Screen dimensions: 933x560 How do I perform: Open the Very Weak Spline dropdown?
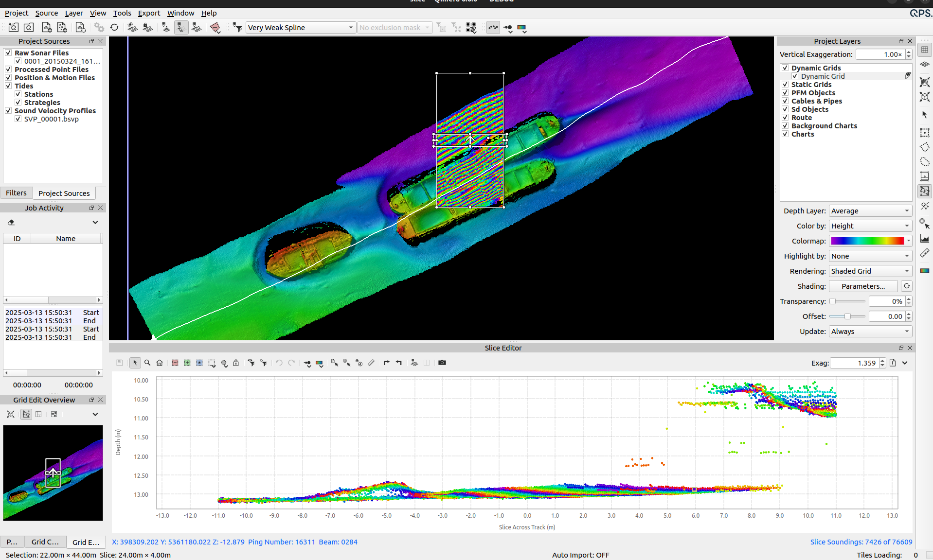coord(300,28)
